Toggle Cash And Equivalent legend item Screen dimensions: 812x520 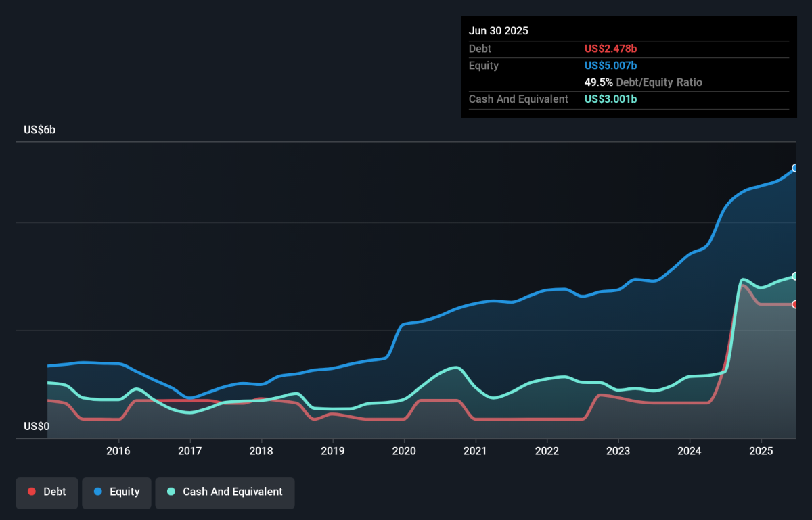tap(225, 492)
